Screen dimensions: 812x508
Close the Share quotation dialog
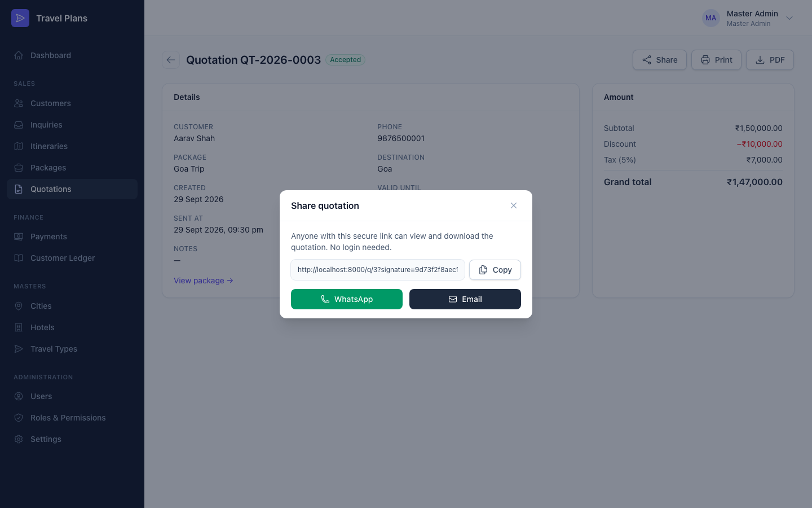tap(514, 205)
